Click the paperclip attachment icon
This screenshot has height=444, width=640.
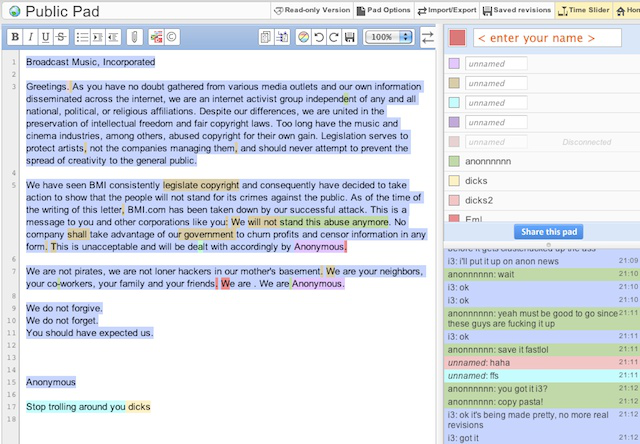[134, 37]
